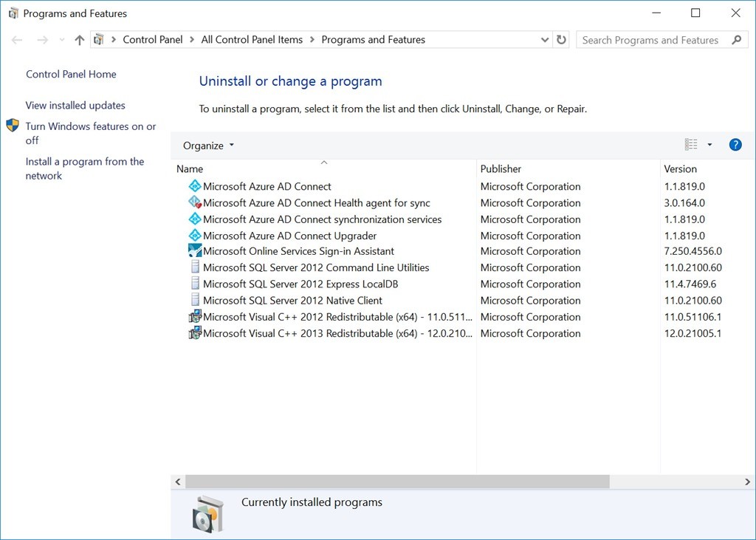Expand the view options dropdown arrow
This screenshot has width=756, height=540.
[709, 144]
